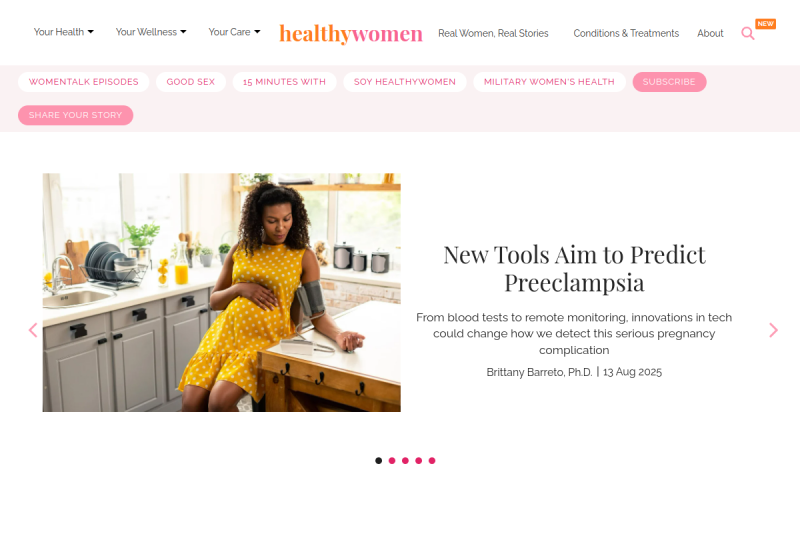Open Real Women, Real Stories menu
800x533 pixels.
(x=493, y=33)
